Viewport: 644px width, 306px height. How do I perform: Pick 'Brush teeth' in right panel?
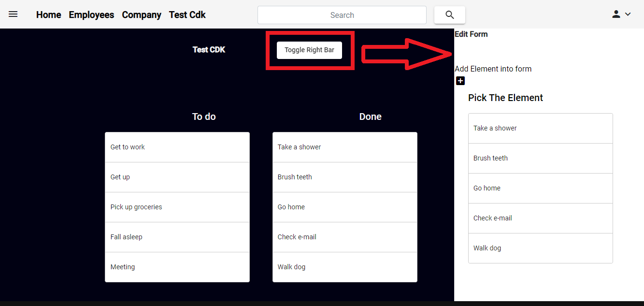[x=541, y=158]
